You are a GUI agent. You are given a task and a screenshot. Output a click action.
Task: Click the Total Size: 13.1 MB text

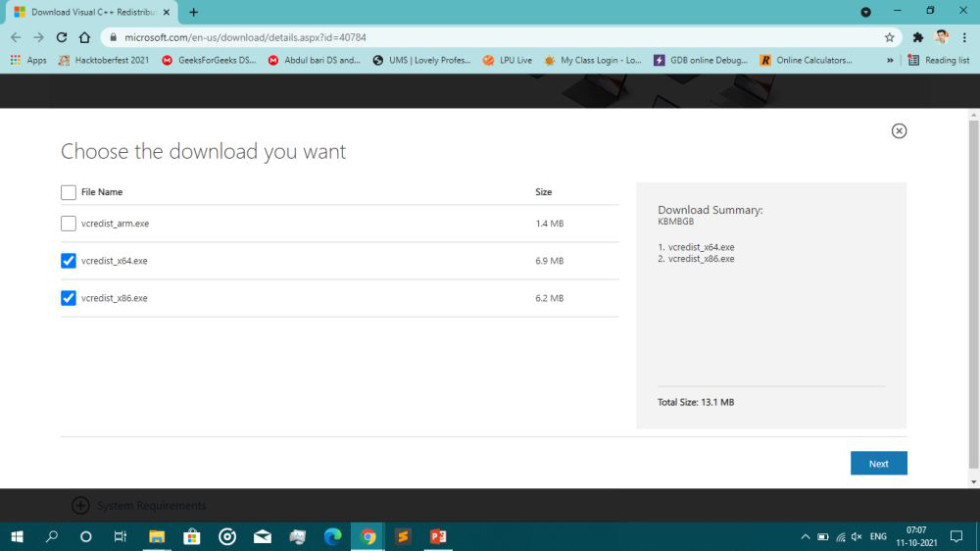(x=696, y=402)
